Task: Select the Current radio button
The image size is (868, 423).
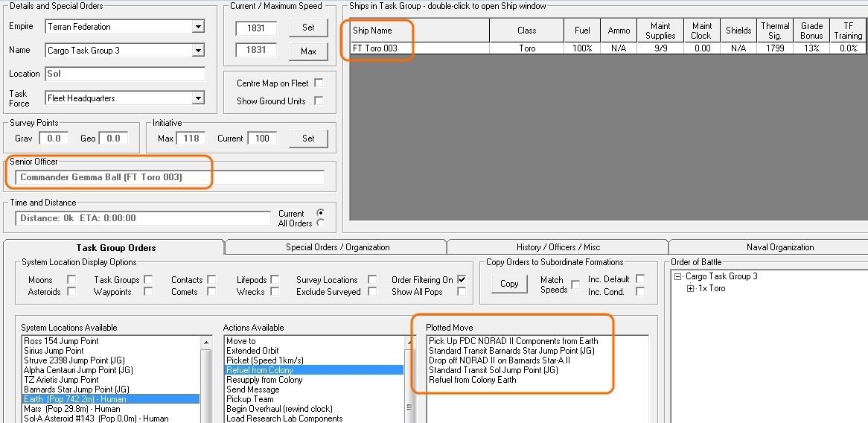Action: [319, 213]
